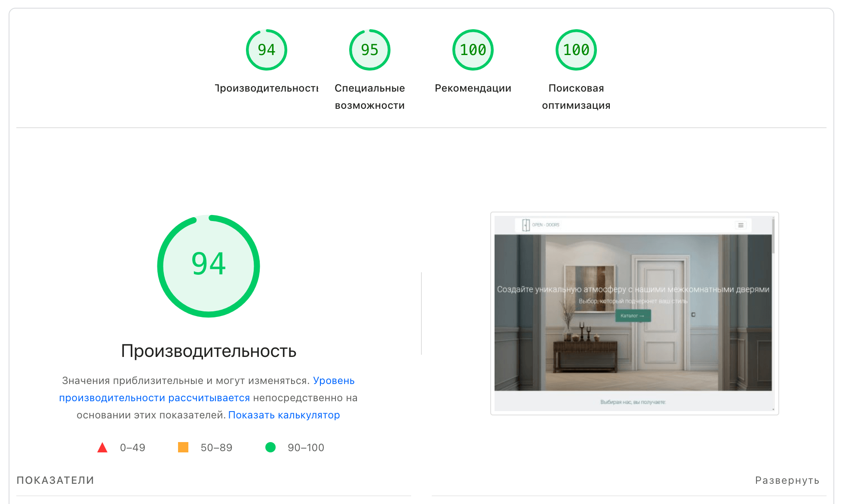The width and height of the screenshot is (842, 504).
Task: Open the Уровень производительности рассчитывается link
Action: coord(154,398)
